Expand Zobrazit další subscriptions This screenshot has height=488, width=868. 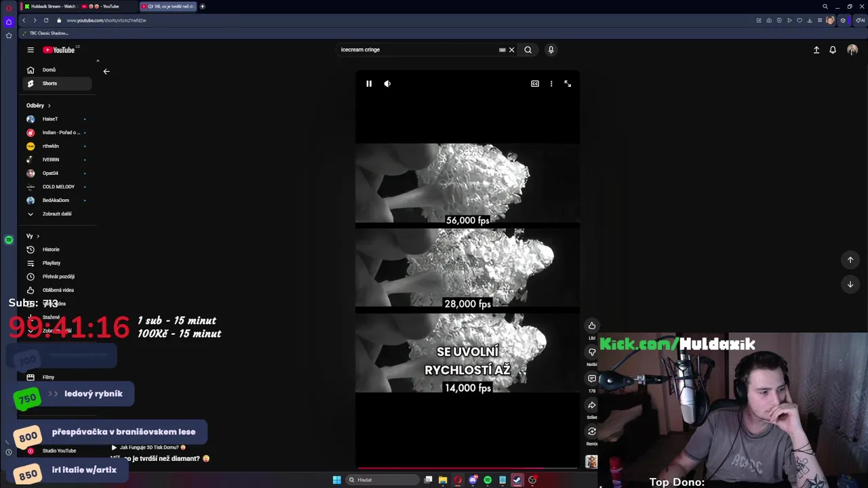pos(57,214)
